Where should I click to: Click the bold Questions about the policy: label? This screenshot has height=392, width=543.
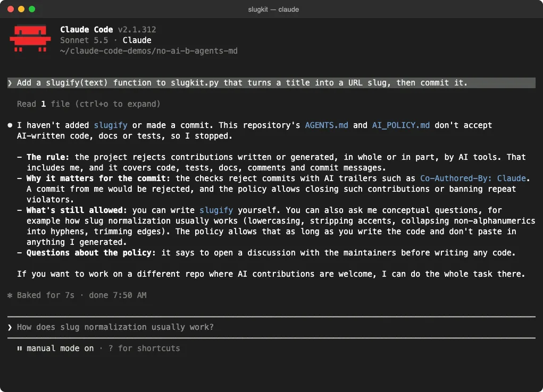click(x=91, y=252)
